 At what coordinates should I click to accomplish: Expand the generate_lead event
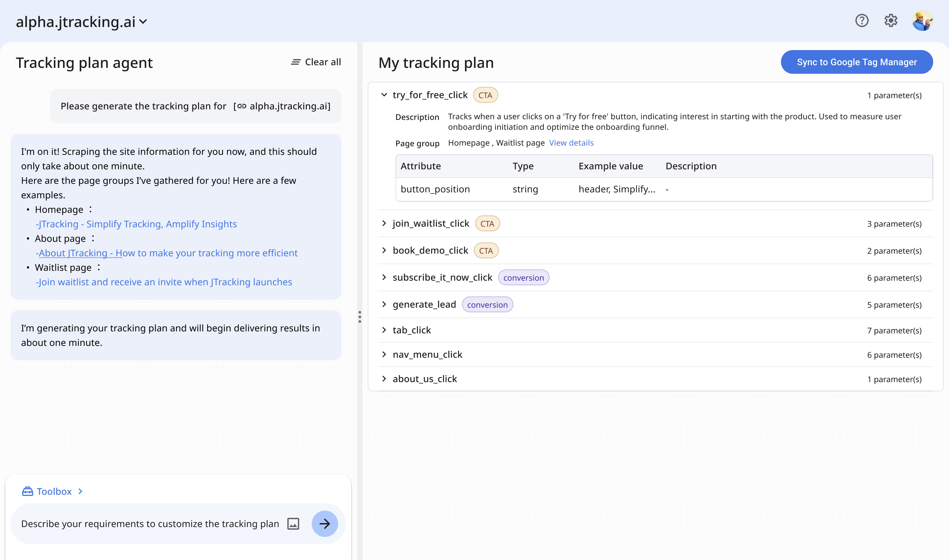click(384, 304)
